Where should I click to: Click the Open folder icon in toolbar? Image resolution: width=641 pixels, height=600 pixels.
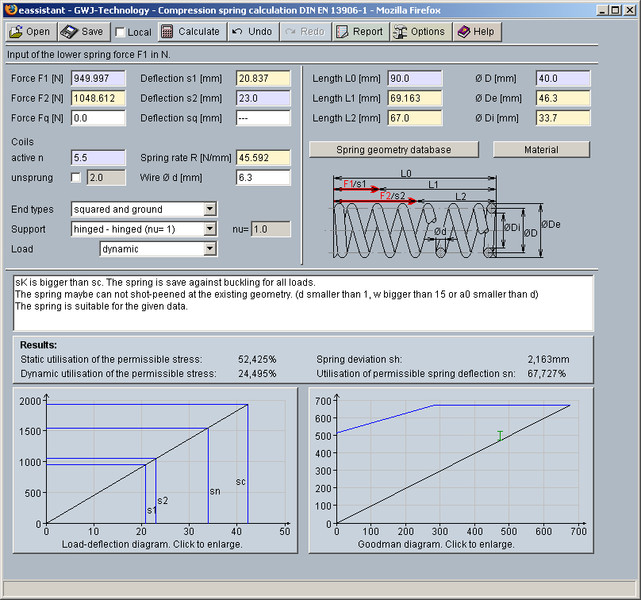tap(16, 32)
